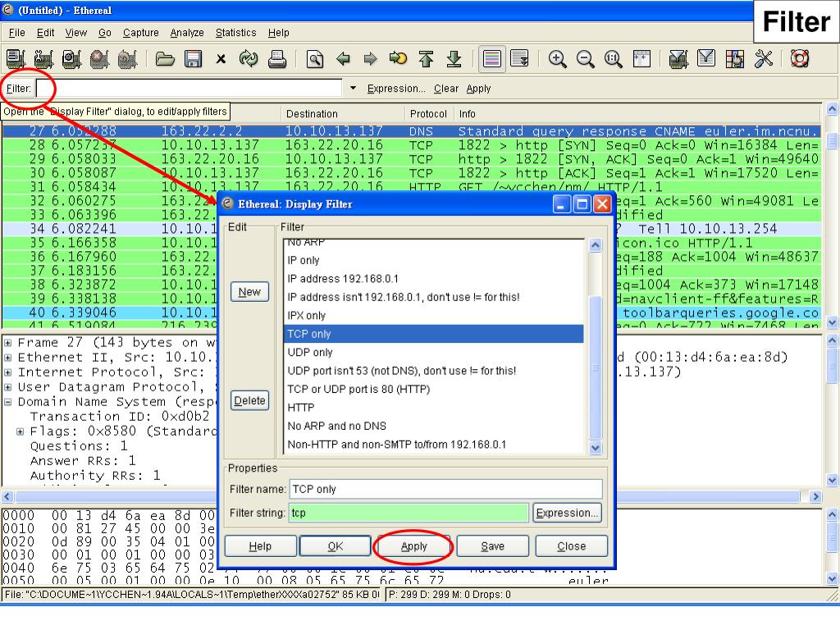Reload the capture file icon
This screenshot has height=630, width=840.
[x=249, y=58]
